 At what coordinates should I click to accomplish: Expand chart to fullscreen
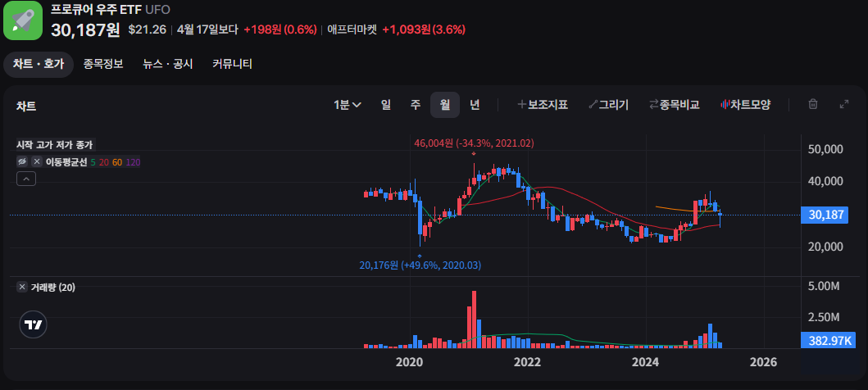(x=844, y=104)
